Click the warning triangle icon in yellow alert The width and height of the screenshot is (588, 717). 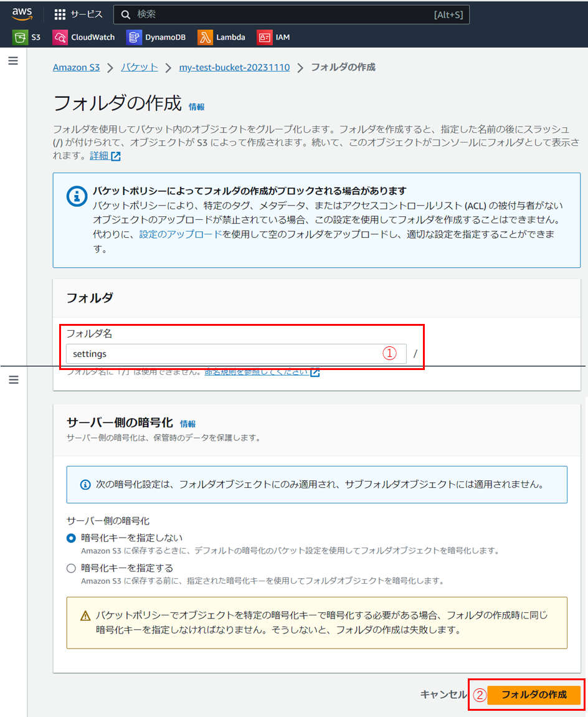(85, 616)
